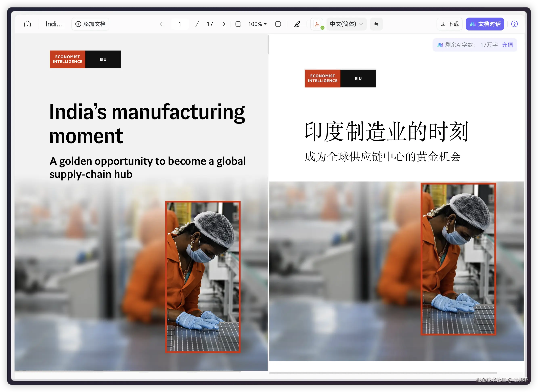Click the Indi... document title tab
The width and height of the screenshot is (538, 392).
(54, 24)
